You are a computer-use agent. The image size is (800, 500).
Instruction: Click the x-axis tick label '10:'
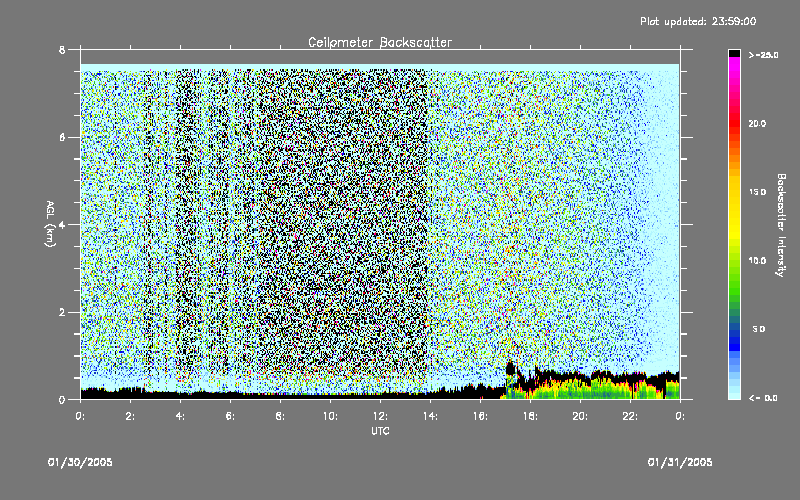click(x=330, y=416)
